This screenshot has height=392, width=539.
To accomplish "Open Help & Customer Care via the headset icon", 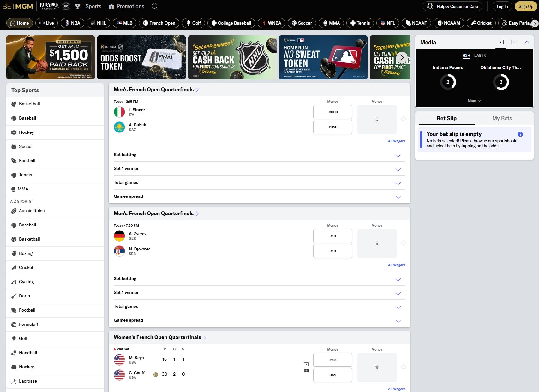I will (430, 6).
